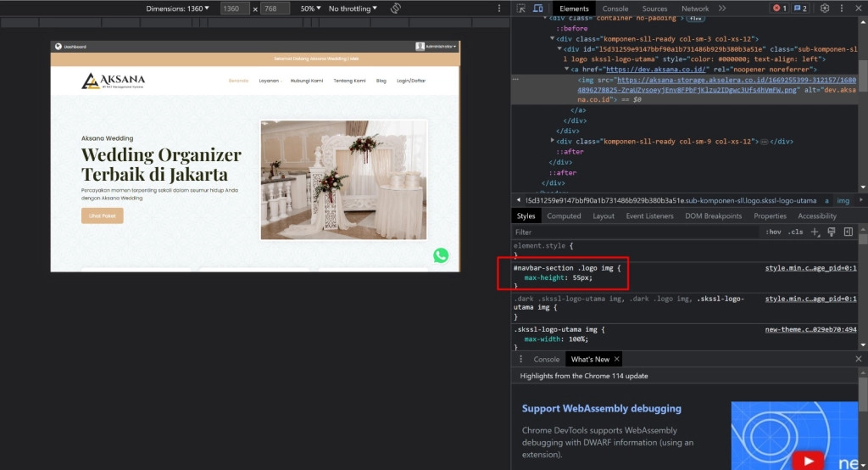Viewport: 868px width, 470px height.
Task: Open device toolbar more options menu
Action: (498, 8)
